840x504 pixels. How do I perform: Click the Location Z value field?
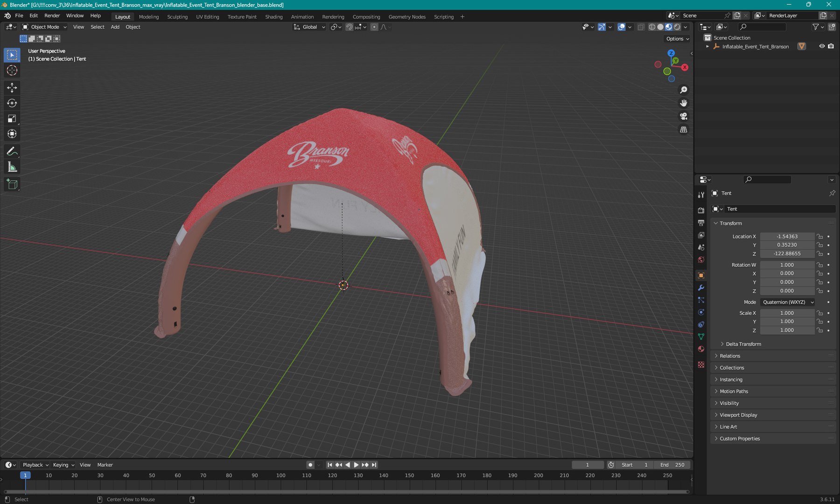click(787, 254)
